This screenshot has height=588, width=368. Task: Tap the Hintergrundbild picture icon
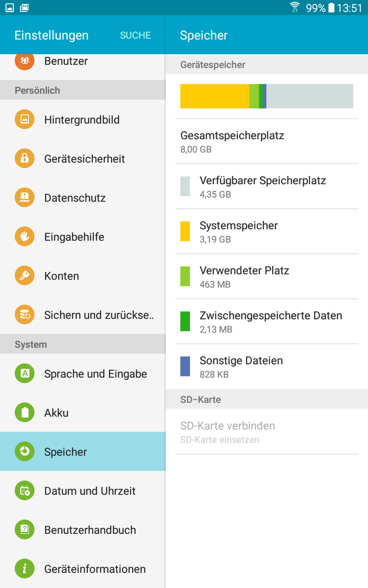coord(25,120)
